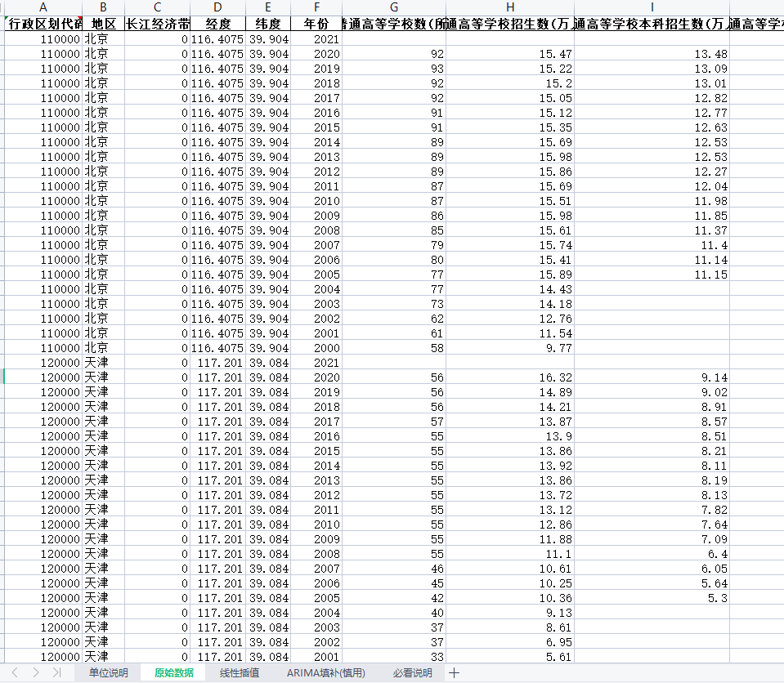Viewport: 784px width, 683px height.
Task: Select the 原始数据 sheet tab
Action: pos(174,673)
